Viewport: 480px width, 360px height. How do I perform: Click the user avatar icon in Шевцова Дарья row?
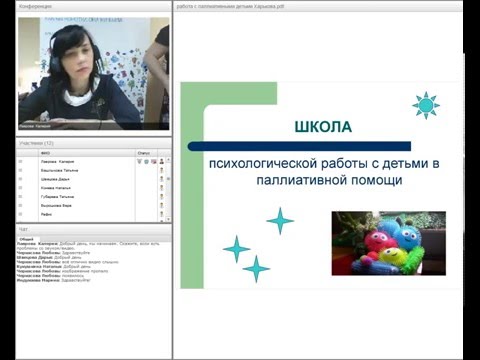tap(162, 179)
